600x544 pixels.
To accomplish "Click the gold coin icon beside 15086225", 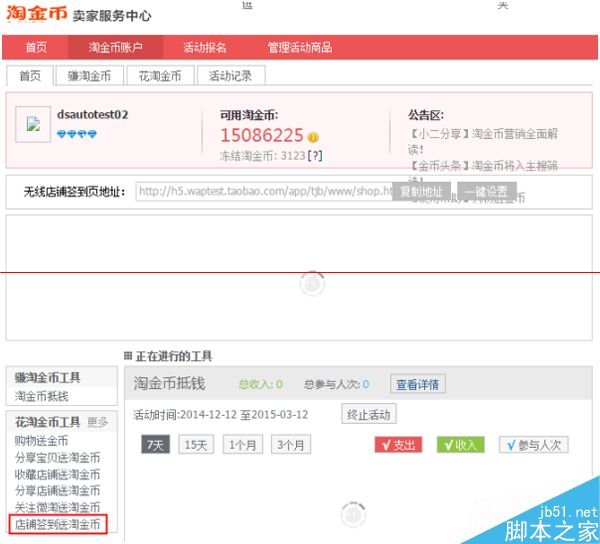I will tap(313, 137).
